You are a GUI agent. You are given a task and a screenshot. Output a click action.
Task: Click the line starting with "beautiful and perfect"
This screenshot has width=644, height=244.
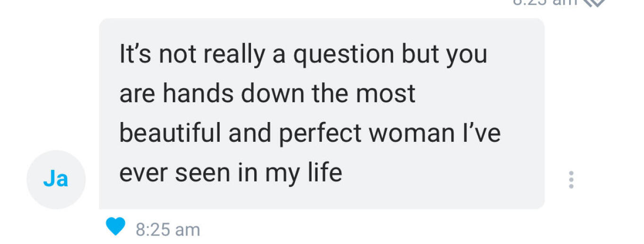[x=310, y=133]
